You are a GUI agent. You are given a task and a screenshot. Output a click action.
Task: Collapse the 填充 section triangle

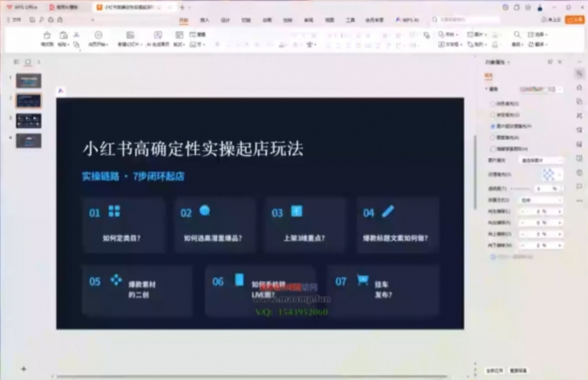coord(486,89)
